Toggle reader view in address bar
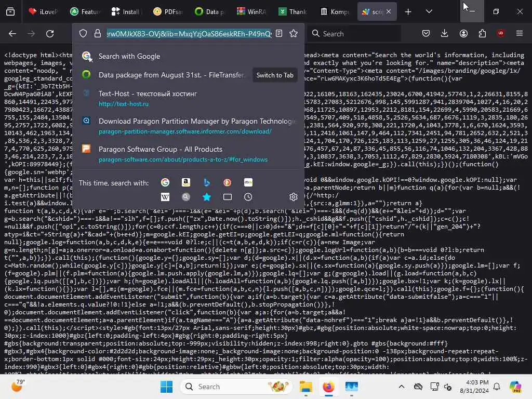Screen dimensions: 532x399 [279, 33]
